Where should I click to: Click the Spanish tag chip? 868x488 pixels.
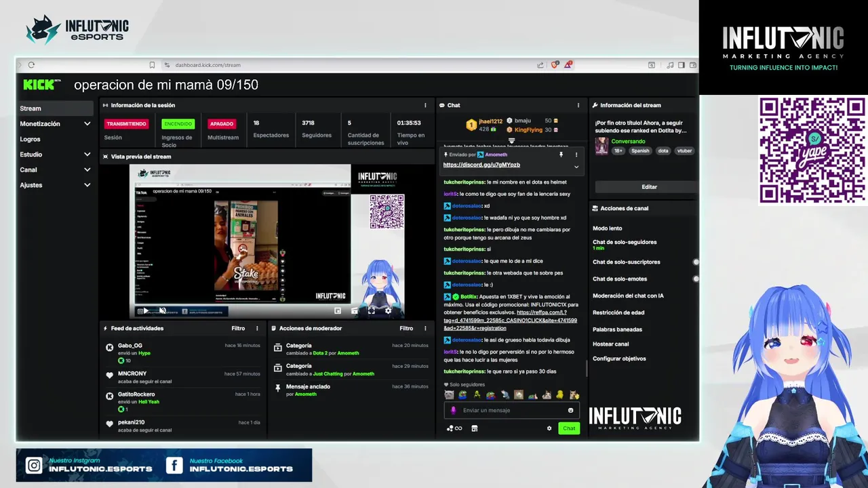point(640,151)
